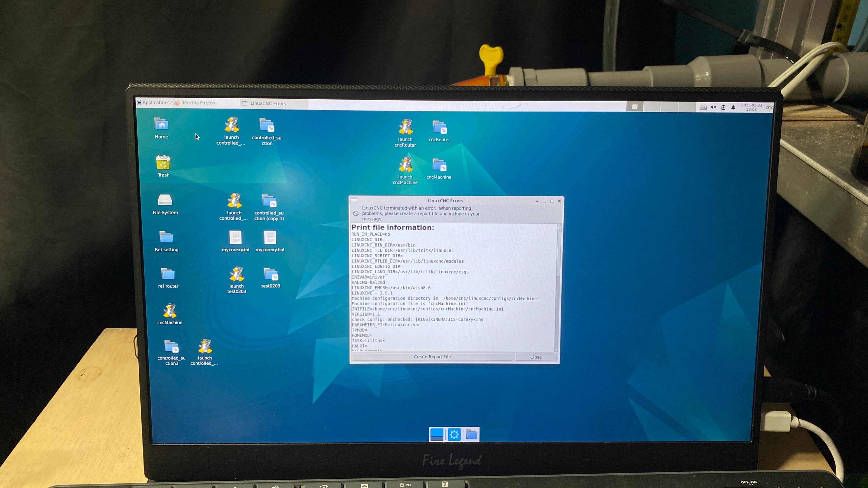Click the battery charging icon in the panel
The height and width of the screenshot is (488, 868).
coord(723,107)
